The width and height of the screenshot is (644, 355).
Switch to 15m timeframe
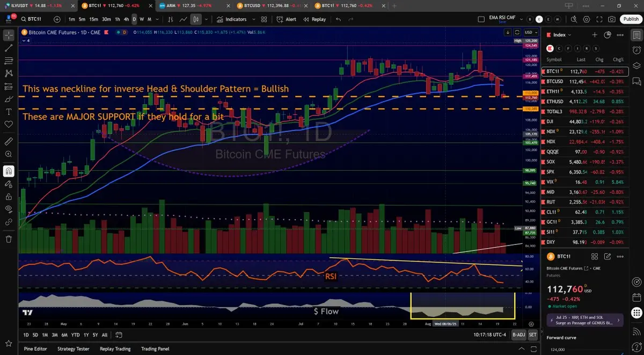pos(93,19)
